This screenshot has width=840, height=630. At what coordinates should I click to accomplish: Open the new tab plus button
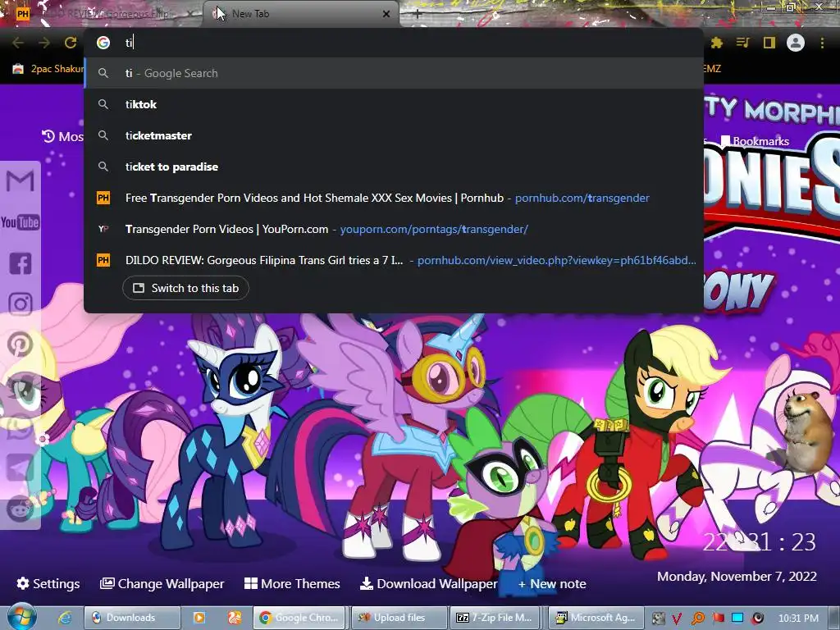418,14
